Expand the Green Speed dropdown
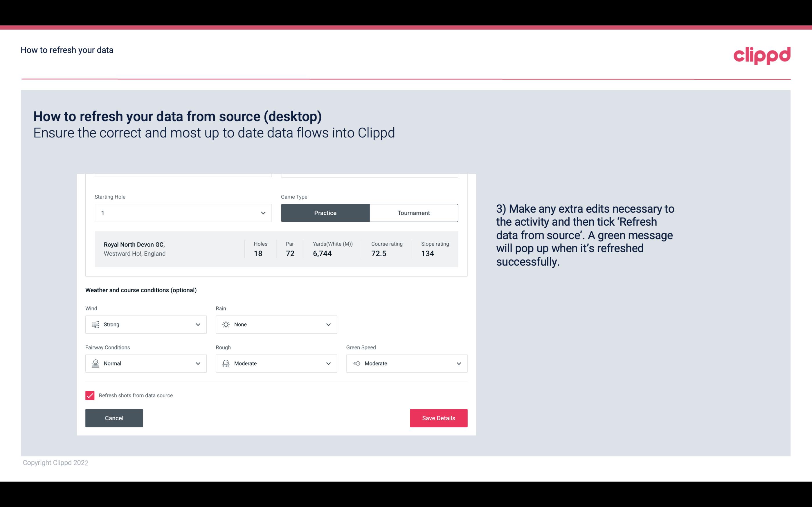The width and height of the screenshot is (812, 507). tap(458, 363)
